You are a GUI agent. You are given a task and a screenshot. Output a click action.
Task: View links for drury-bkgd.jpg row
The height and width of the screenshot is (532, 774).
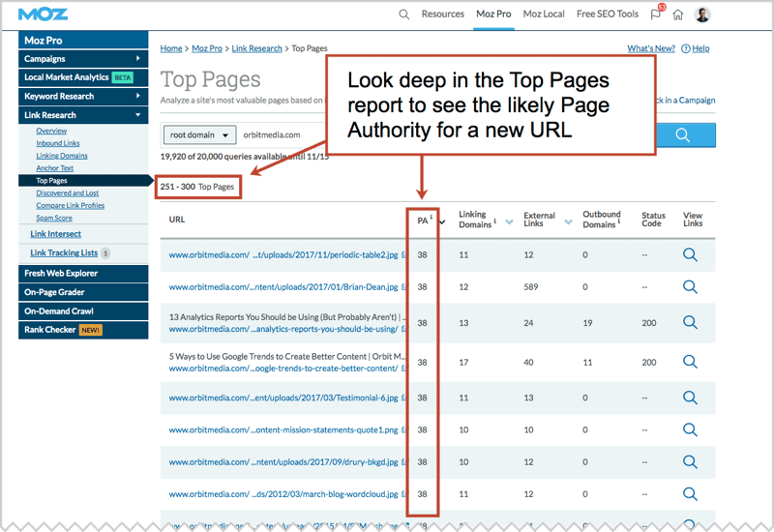[690, 462]
